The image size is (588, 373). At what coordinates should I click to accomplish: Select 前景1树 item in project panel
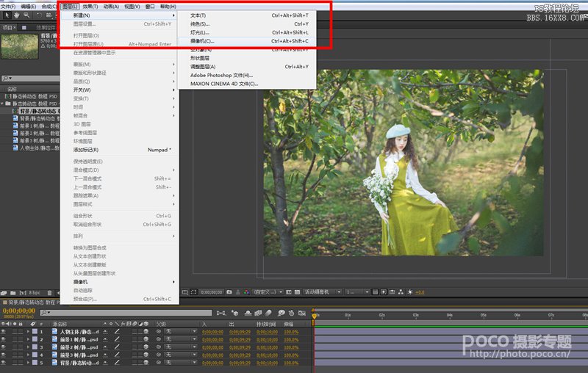coord(36,126)
